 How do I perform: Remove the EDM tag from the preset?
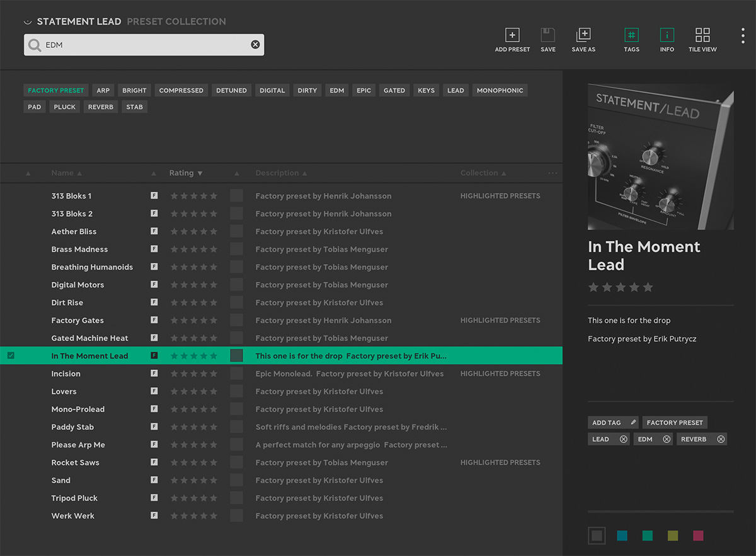point(666,439)
